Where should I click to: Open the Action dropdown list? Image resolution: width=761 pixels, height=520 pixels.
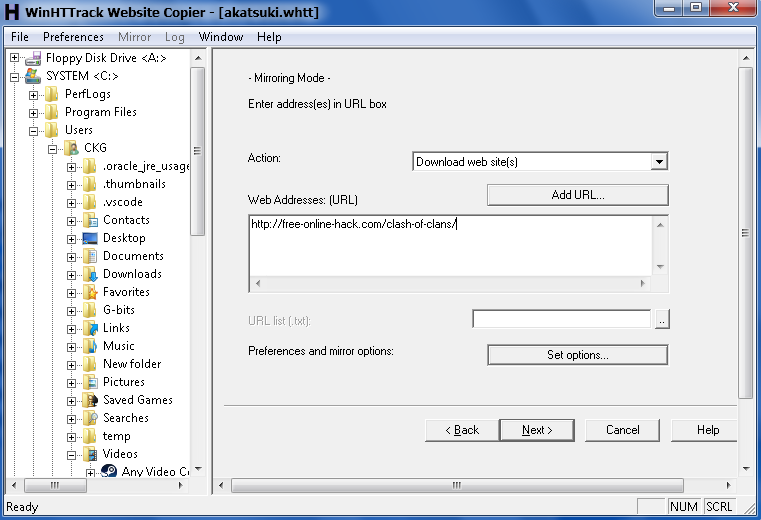tap(659, 162)
